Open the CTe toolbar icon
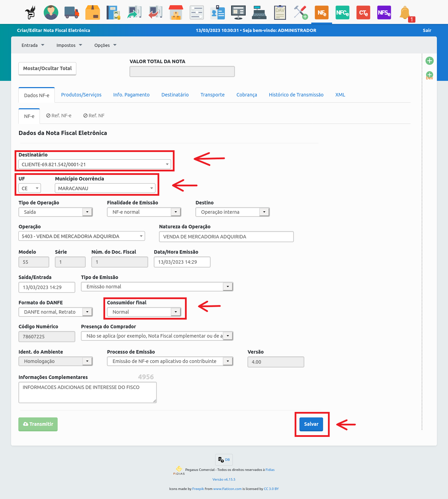 363,12
